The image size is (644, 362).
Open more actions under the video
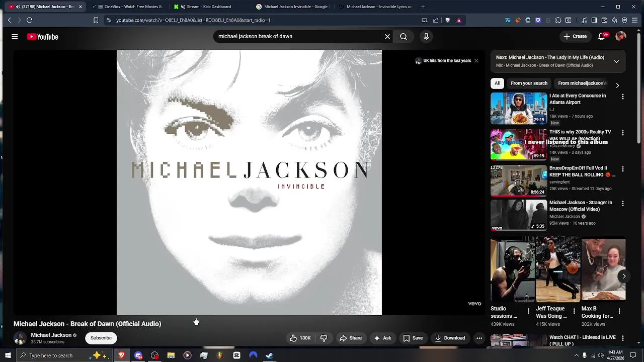479,338
